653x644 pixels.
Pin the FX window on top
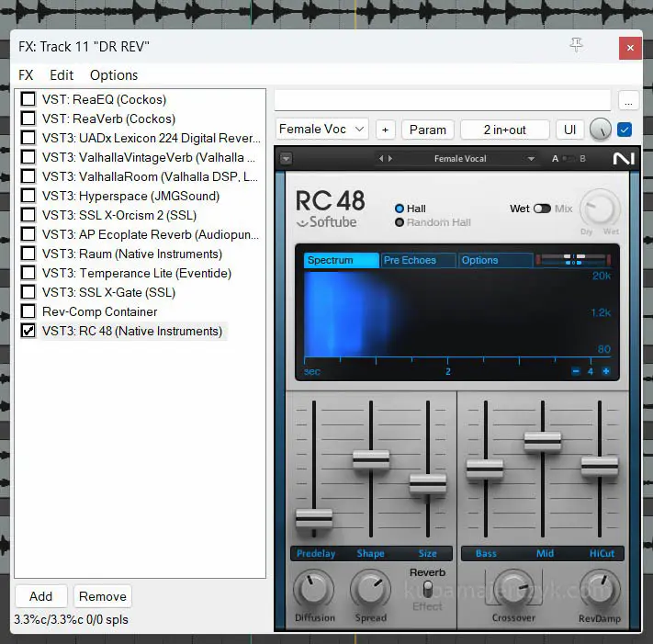577,46
